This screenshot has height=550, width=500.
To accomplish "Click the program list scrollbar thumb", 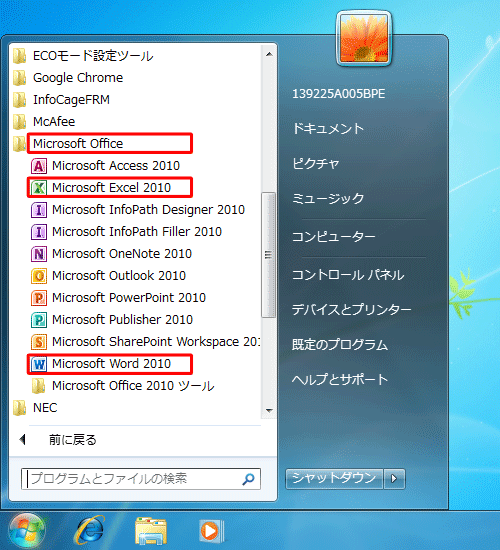I will [x=269, y=255].
